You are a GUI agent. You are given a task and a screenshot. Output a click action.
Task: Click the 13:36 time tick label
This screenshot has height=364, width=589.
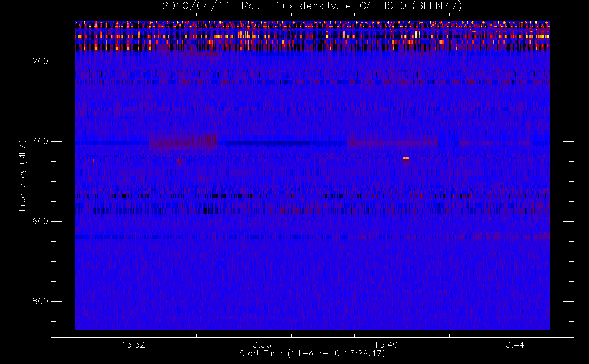260,345
